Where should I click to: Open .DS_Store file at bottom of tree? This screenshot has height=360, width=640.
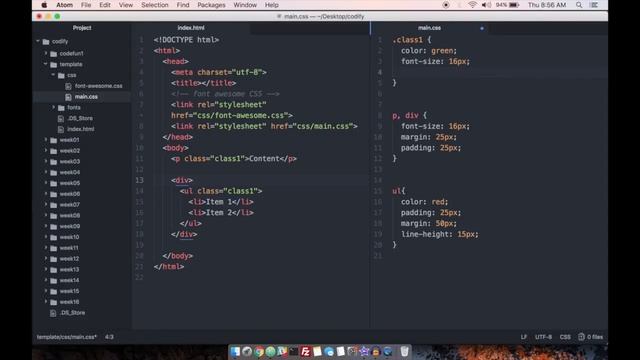72,313
